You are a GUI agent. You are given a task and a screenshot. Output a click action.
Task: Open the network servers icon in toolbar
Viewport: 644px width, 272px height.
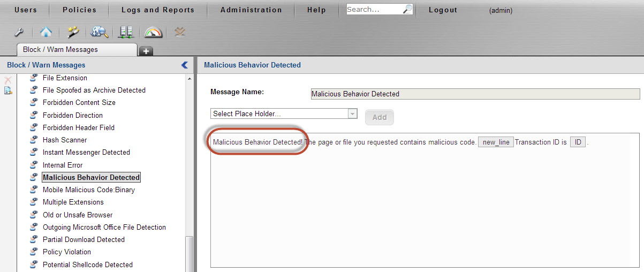[126, 33]
